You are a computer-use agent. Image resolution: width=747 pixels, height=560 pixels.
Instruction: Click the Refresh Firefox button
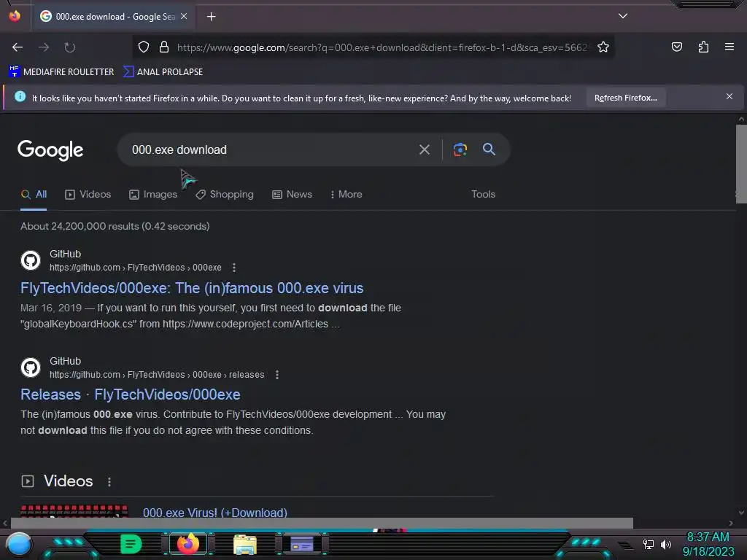[625, 98]
